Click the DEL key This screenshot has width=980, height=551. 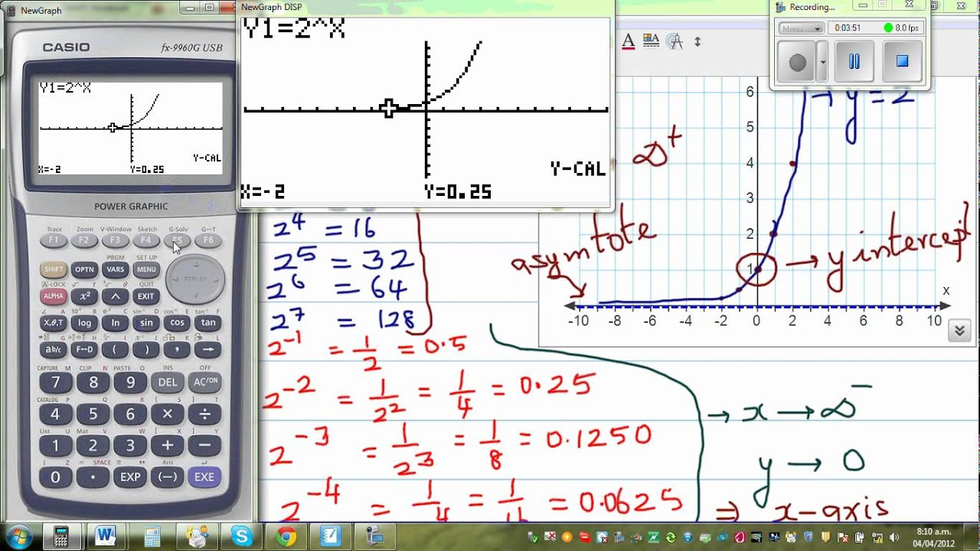167,382
